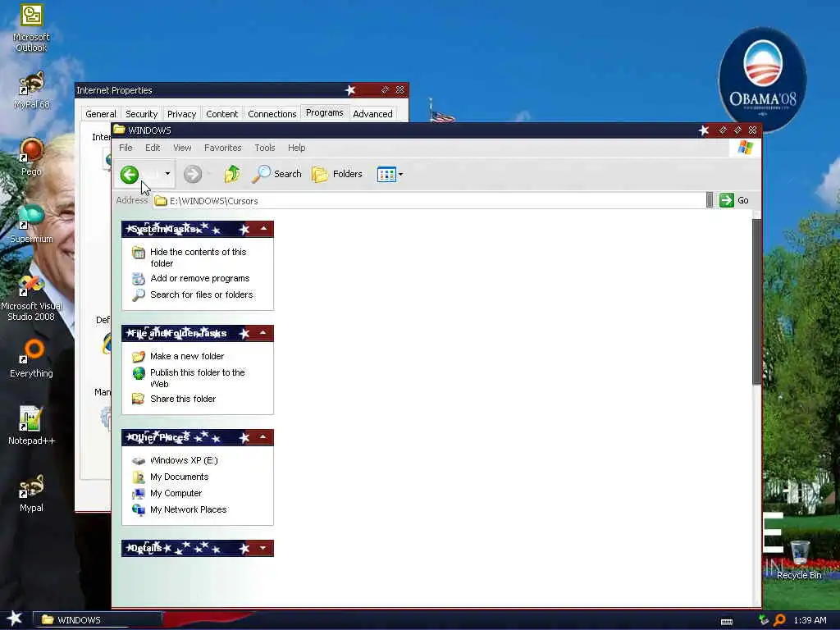Open My Network Places link

188,510
